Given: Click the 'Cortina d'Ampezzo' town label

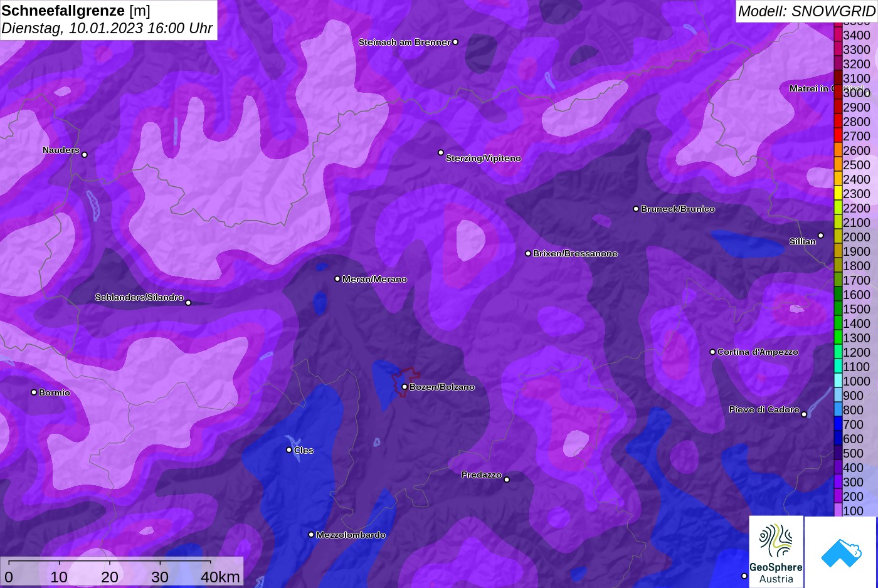Looking at the screenshot, I should coord(758,352).
